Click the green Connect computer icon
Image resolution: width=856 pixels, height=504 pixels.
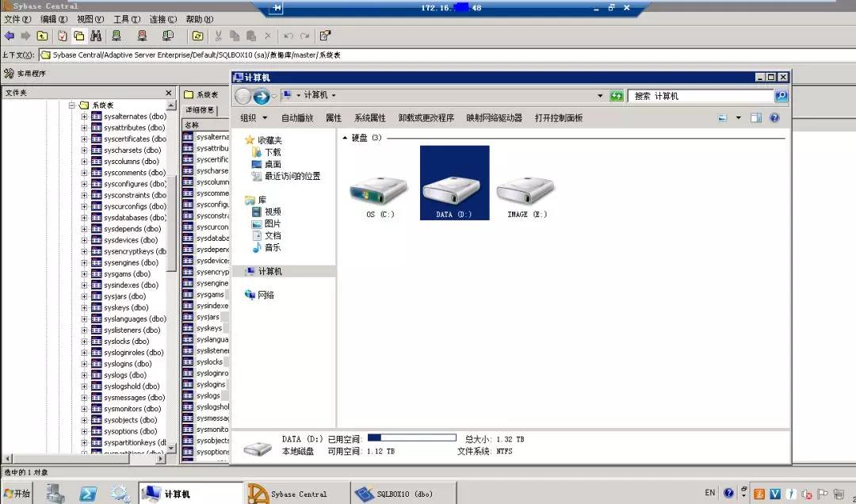point(117,36)
